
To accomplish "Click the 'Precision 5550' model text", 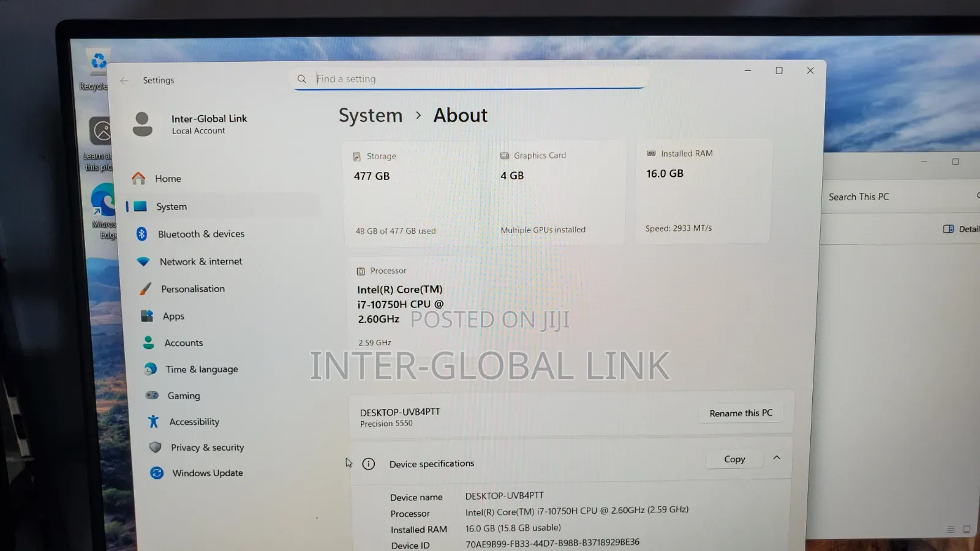I will 386,424.
